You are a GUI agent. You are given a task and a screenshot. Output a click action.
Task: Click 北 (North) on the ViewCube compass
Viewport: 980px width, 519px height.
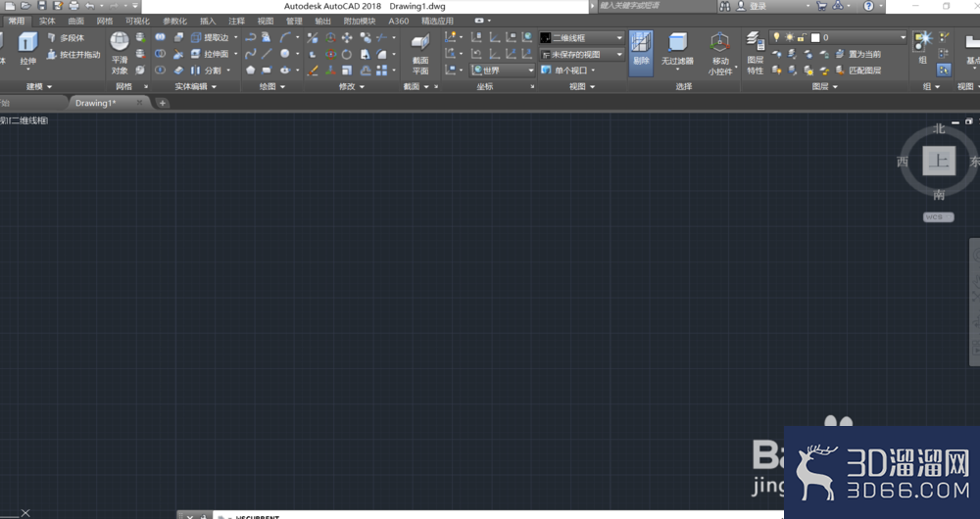pyautogui.click(x=939, y=129)
